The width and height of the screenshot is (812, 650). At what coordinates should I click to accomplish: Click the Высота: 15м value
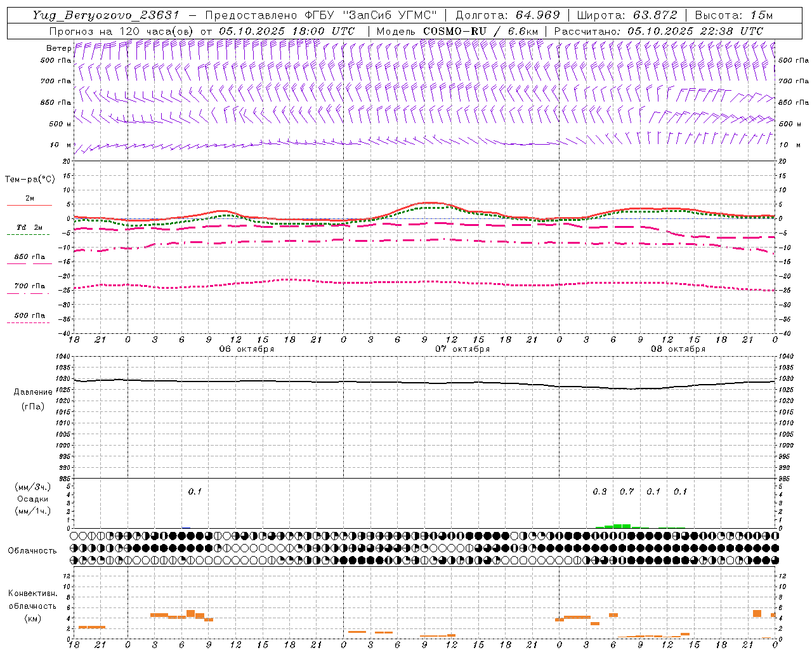(734, 15)
